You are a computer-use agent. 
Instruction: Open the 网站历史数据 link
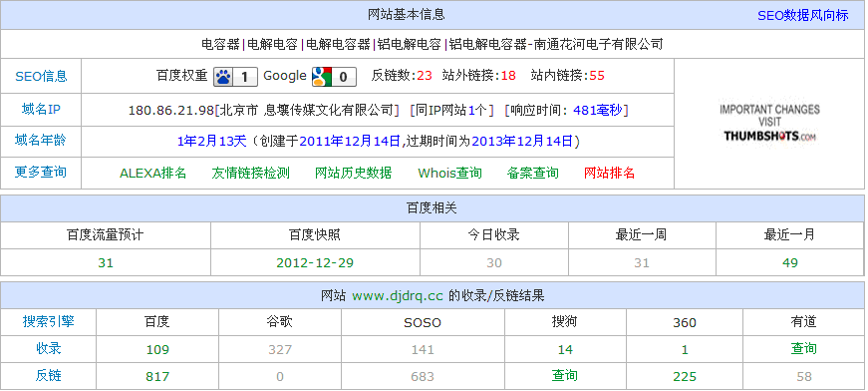coord(353,174)
